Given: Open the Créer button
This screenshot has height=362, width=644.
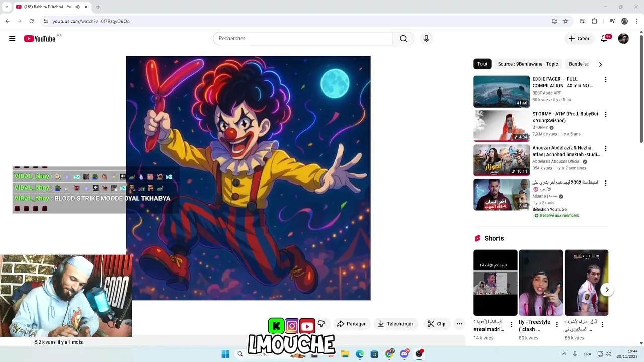Looking at the screenshot, I should point(579,39).
